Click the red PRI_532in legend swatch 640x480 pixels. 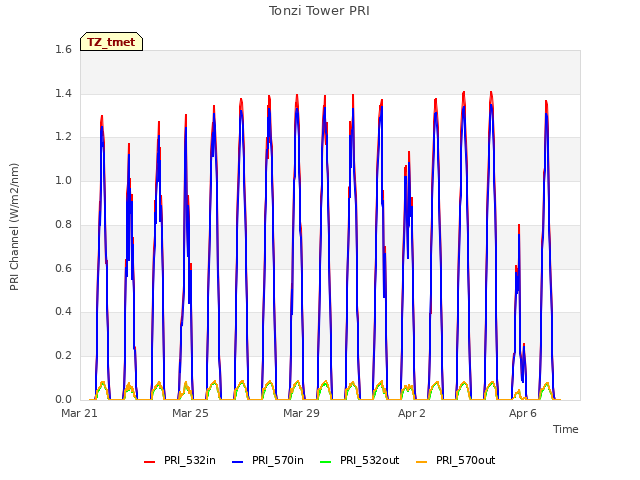click(x=149, y=462)
